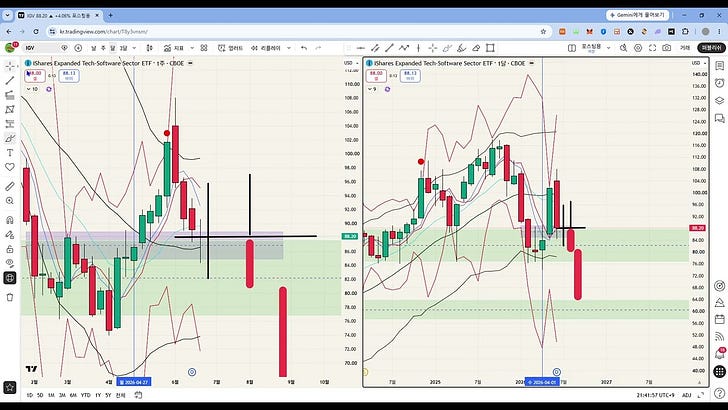Select the weekly interval button
The width and height of the screenshot is (728, 410).
pos(104,48)
